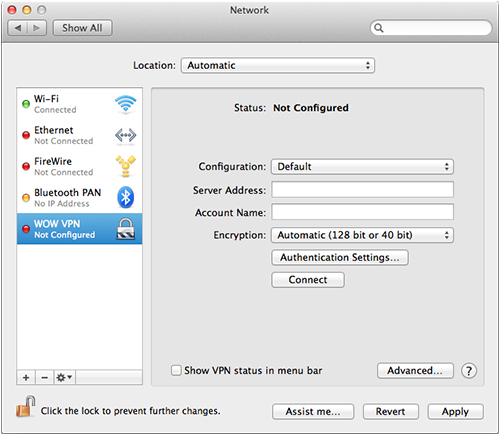This screenshot has height=435, width=500.
Task: Open the Encryption dropdown
Action: (362, 235)
